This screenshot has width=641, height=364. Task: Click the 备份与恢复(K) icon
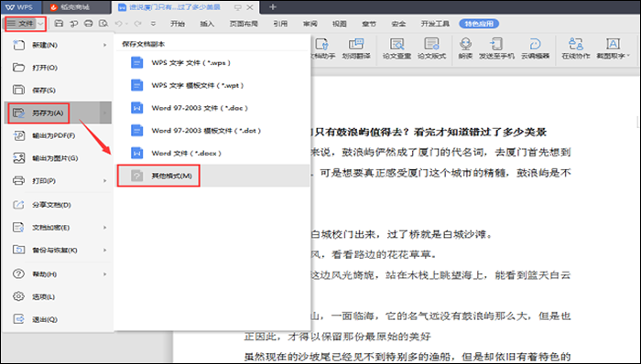pyautogui.click(x=19, y=250)
